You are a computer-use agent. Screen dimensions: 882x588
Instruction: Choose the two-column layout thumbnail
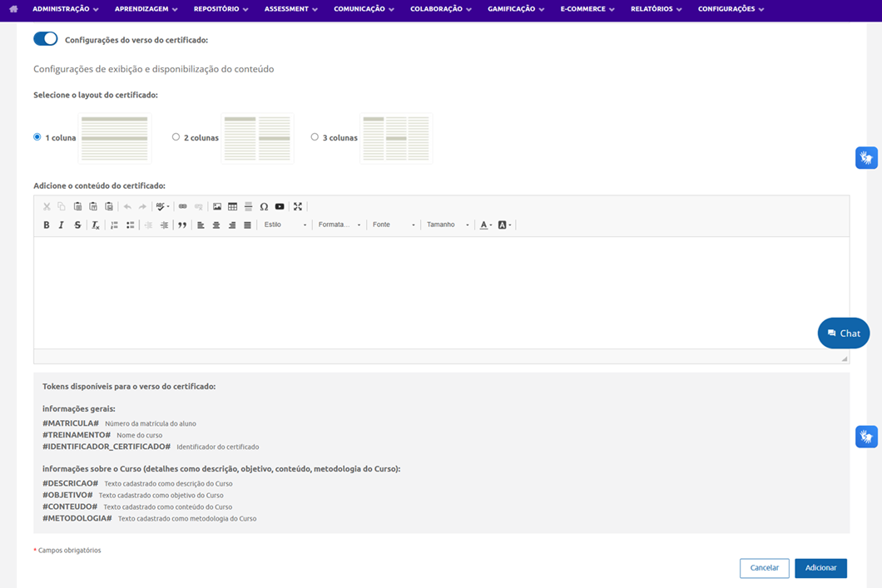coord(258,138)
